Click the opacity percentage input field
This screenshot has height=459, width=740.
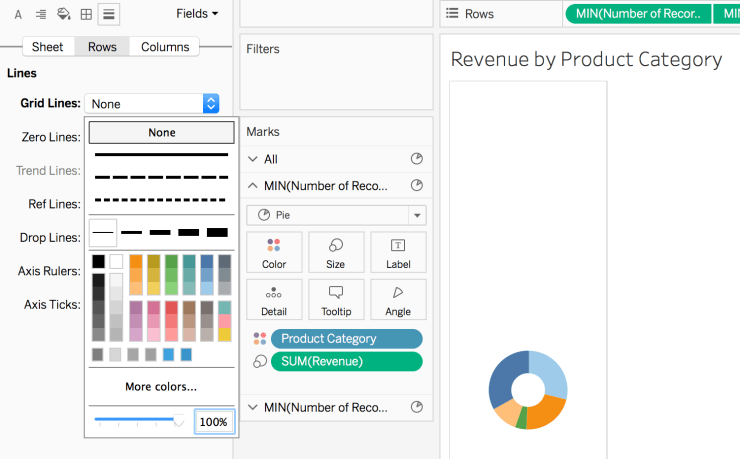click(x=214, y=422)
